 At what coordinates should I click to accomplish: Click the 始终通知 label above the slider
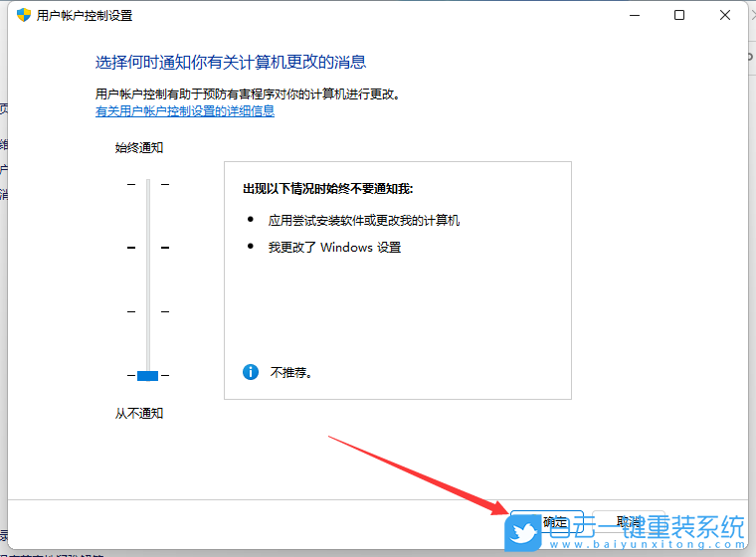coord(139,147)
